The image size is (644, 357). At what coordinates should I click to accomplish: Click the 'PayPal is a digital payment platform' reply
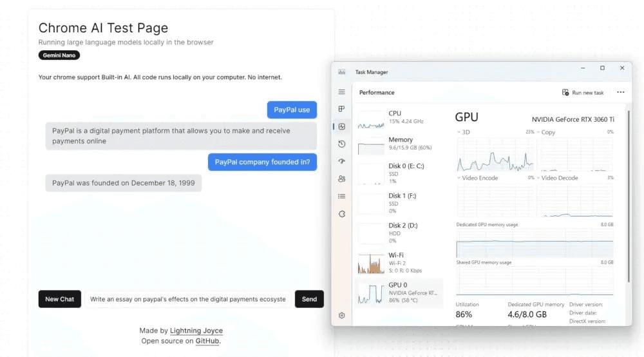(181, 136)
